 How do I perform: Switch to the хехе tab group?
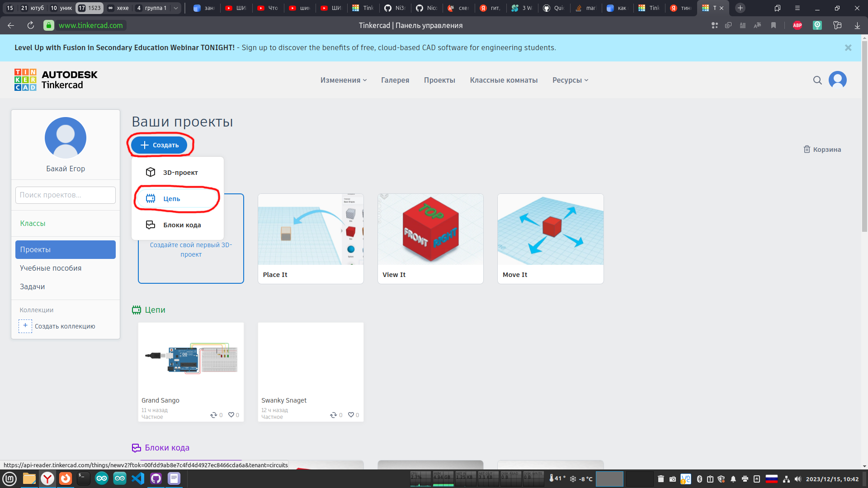tap(118, 8)
